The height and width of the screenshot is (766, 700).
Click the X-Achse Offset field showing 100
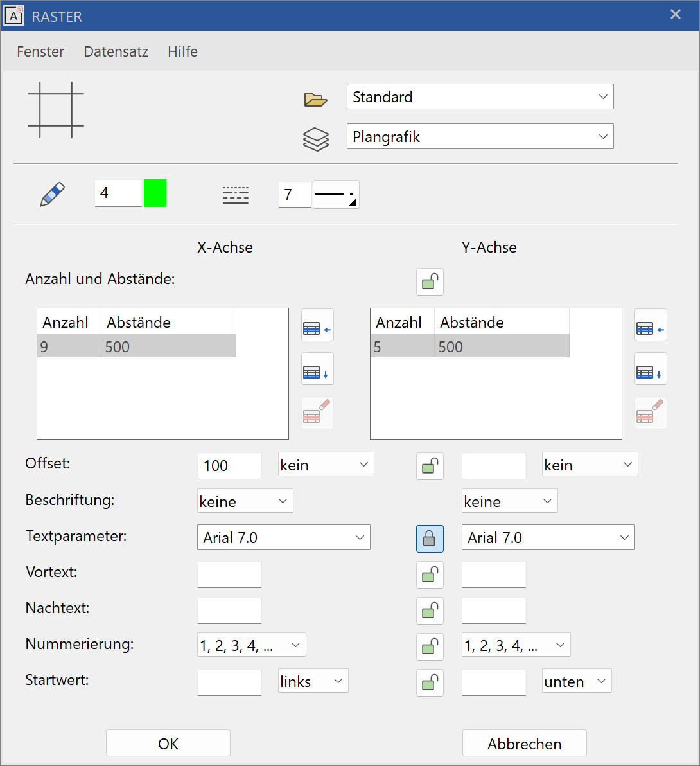point(229,465)
